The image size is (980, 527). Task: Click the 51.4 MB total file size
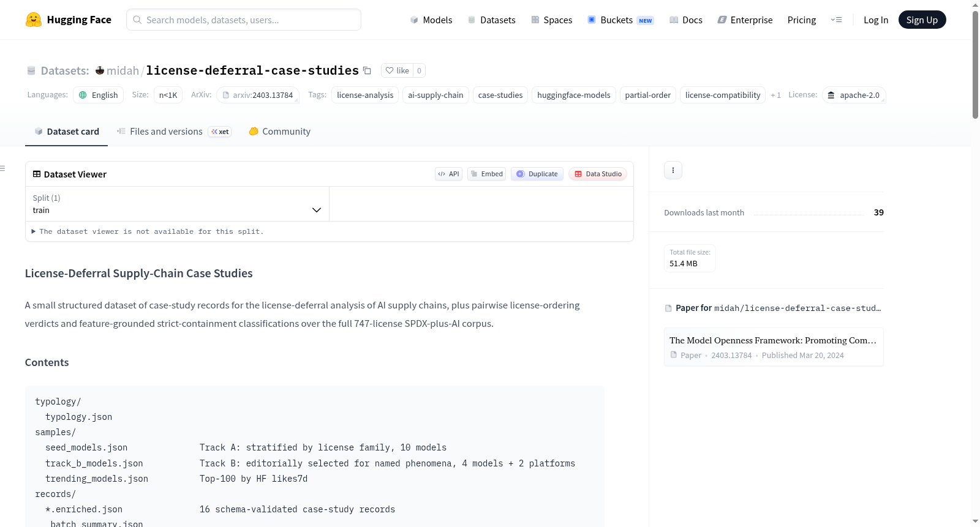[684, 263]
